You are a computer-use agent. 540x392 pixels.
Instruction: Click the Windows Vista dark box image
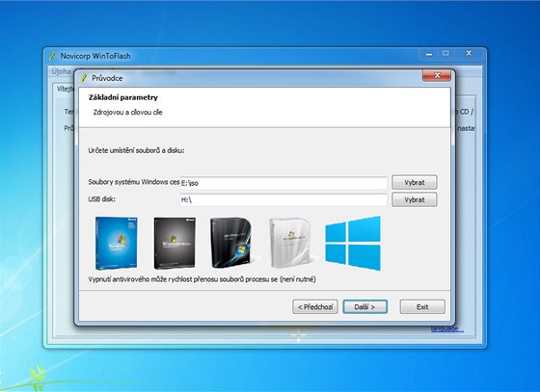point(231,243)
